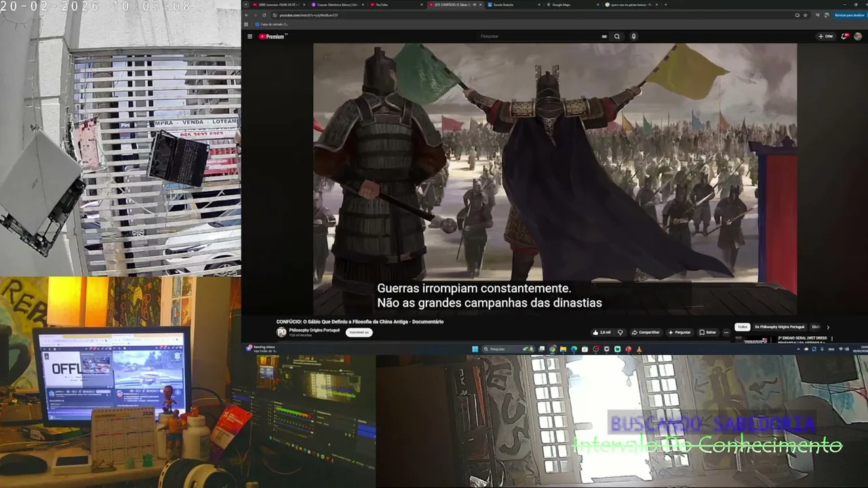
Task: Click the Salvar save button
Action: [x=707, y=332]
